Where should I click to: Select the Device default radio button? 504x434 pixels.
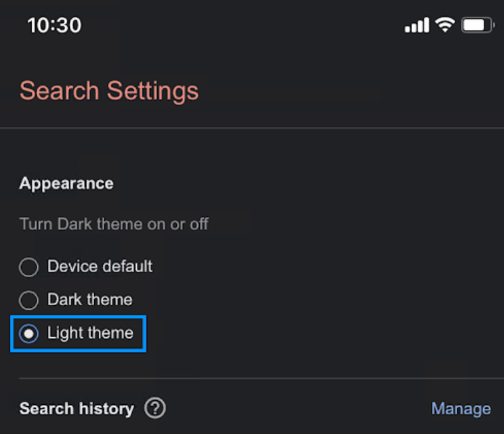tap(28, 267)
